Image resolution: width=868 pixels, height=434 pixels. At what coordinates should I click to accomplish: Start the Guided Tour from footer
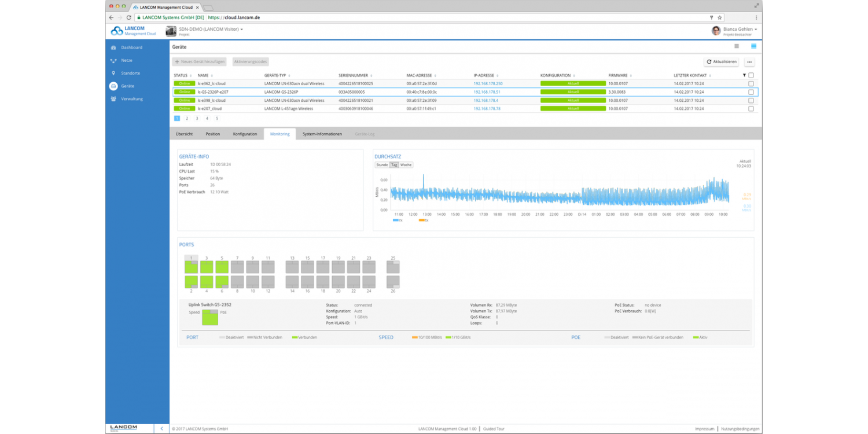(494, 429)
